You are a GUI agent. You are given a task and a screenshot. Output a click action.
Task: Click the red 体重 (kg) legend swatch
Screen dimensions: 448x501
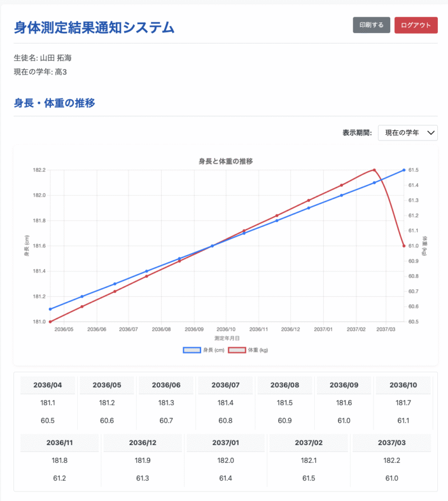[x=237, y=350]
